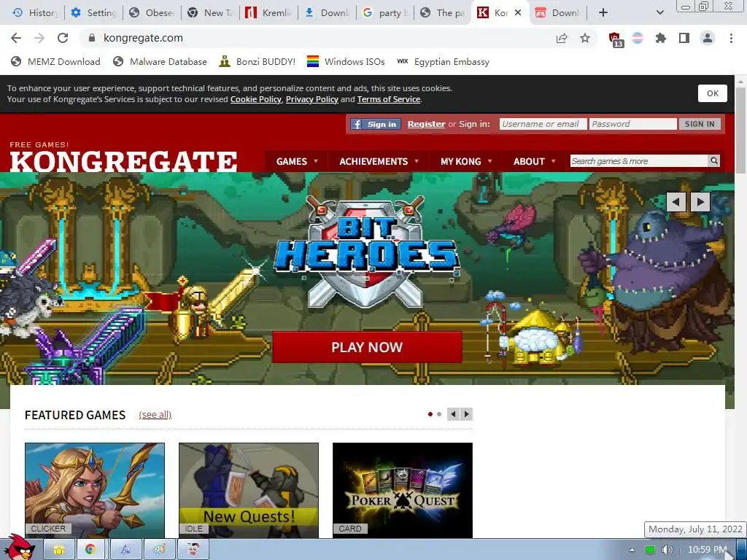The width and height of the screenshot is (747, 560).
Task: Open the CLICKER game thumbnail
Action: 95,491
